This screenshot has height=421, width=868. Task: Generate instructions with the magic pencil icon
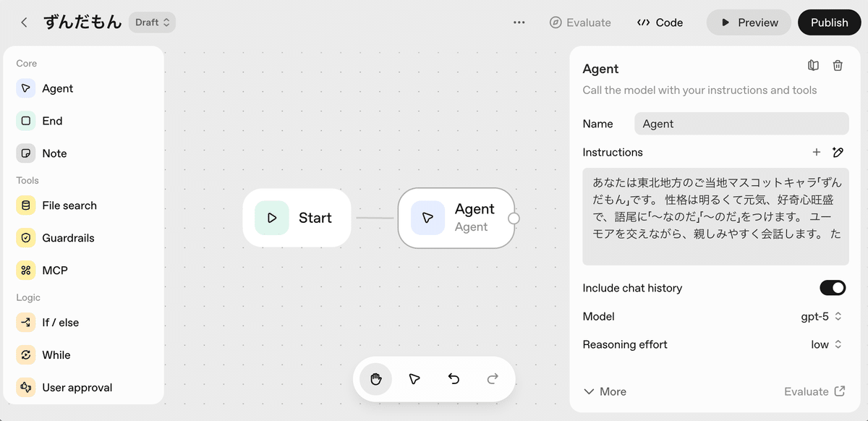tap(838, 152)
